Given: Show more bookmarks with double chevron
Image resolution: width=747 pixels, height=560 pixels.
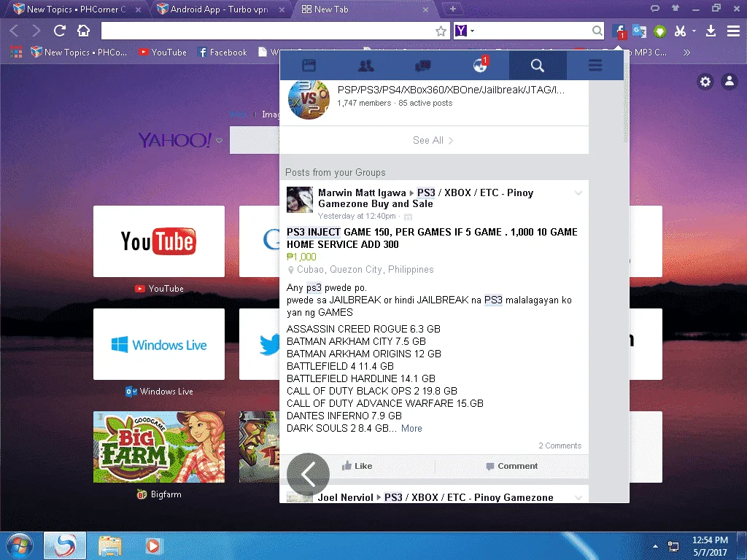Looking at the screenshot, I should point(686,52).
